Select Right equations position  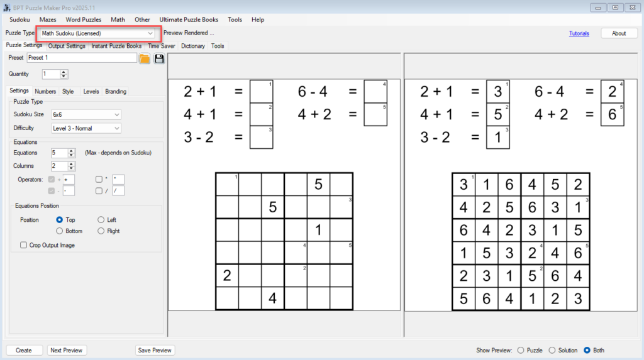click(101, 231)
